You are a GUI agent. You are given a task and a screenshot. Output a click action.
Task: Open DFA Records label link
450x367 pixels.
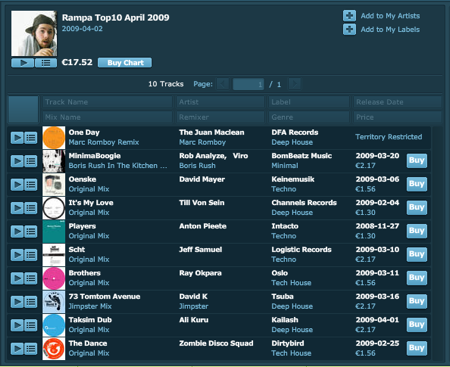[295, 132]
